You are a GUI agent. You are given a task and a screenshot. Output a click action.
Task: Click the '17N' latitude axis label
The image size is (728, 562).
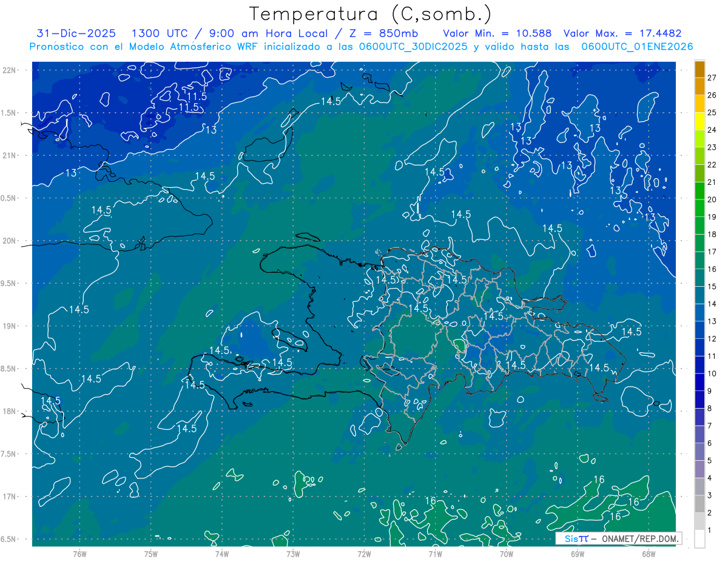click(8, 497)
